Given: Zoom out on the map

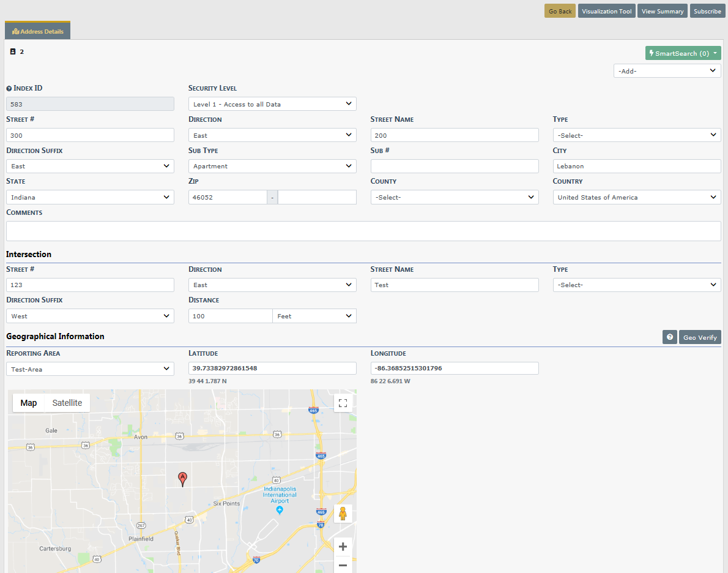Looking at the screenshot, I should click(343, 566).
